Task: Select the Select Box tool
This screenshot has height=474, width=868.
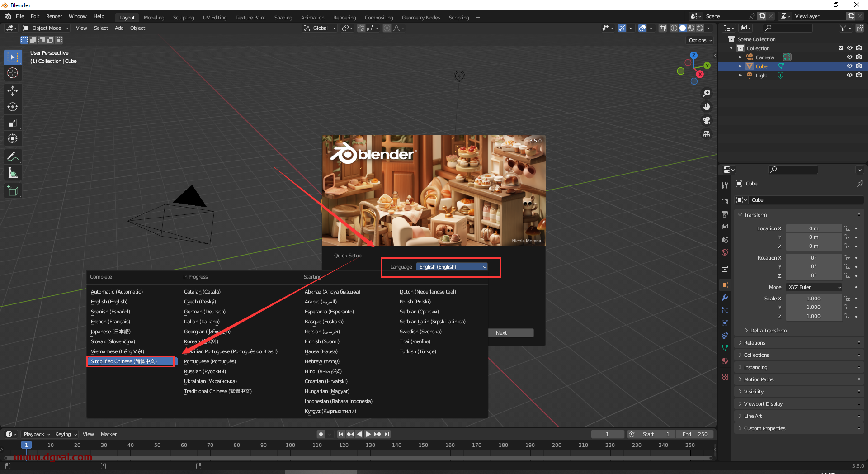Action: click(x=13, y=57)
